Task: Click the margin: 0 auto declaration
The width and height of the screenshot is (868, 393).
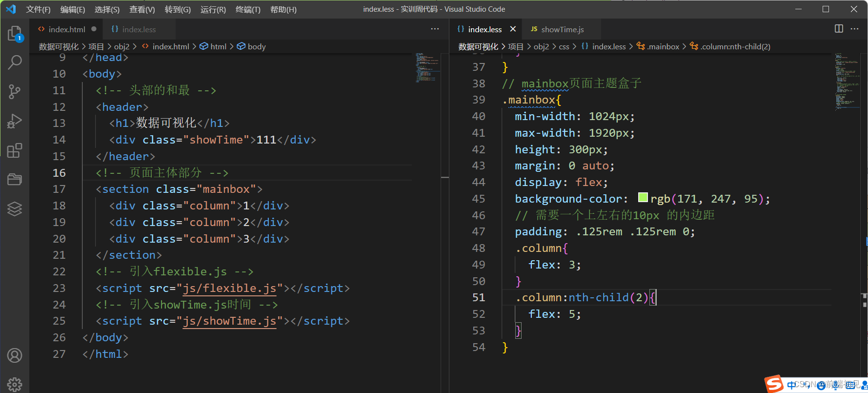Action: (565, 166)
